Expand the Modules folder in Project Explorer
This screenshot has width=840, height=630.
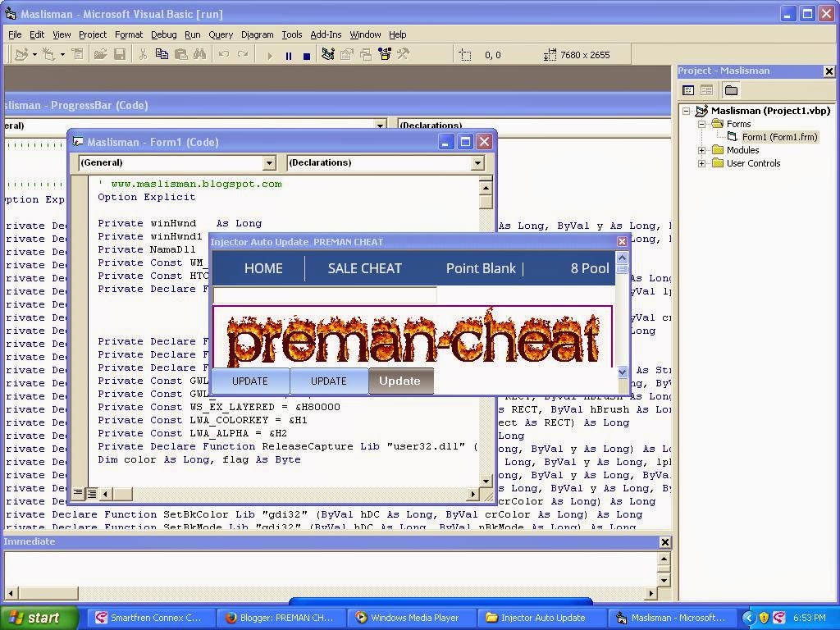[701, 150]
